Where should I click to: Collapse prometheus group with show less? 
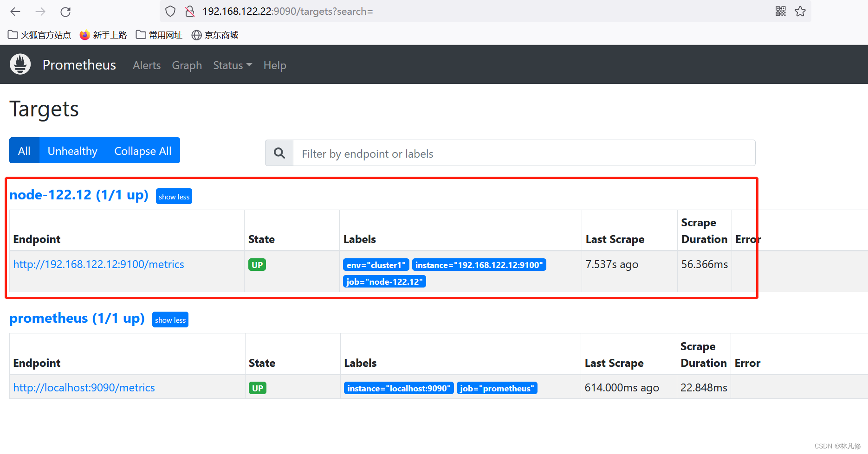tap(170, 320)
